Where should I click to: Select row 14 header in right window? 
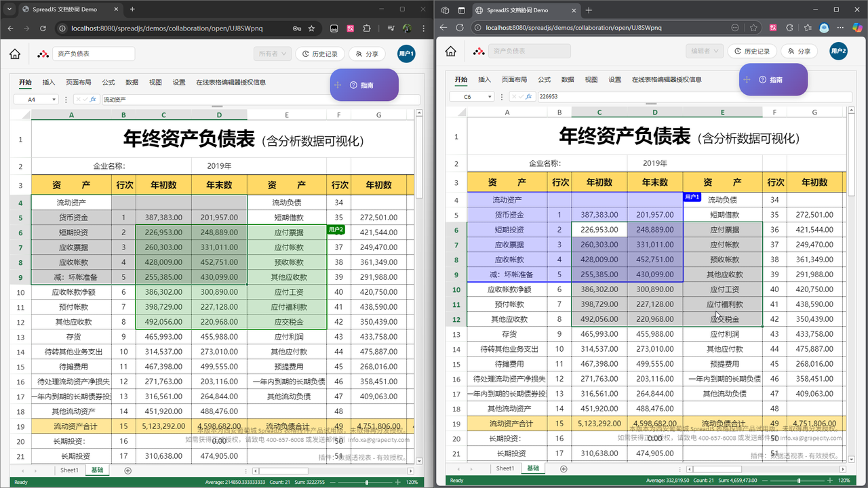click(x=456, y=349)
